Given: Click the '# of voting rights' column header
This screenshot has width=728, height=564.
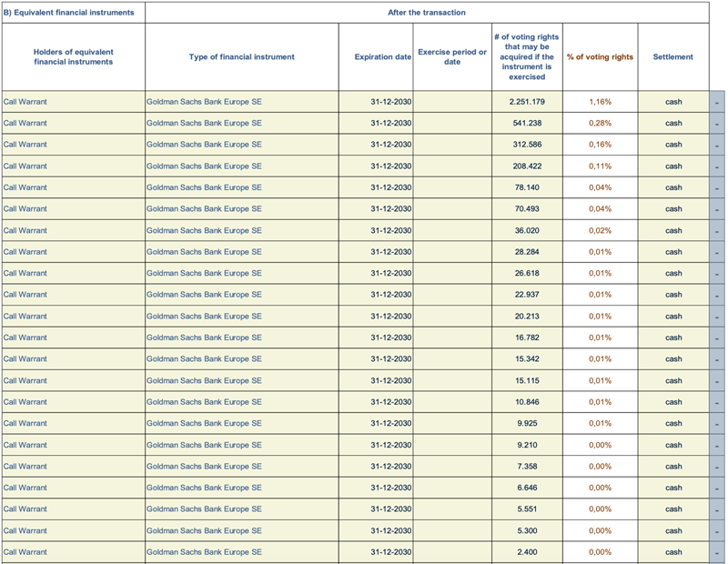Looking at the screenshot, I should click(527, 56).
